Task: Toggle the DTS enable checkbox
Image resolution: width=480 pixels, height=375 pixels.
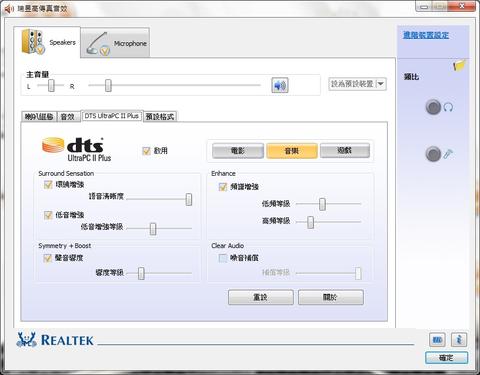Action: tap(146, 151)
